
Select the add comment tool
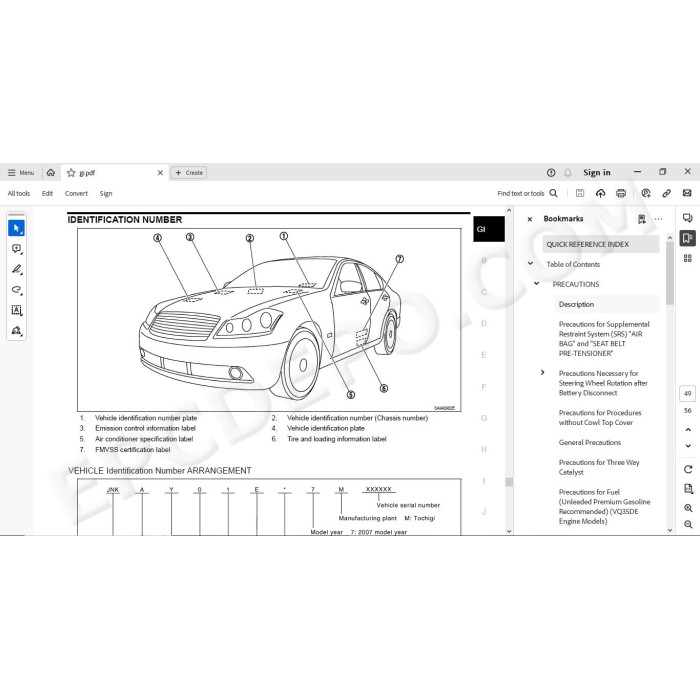tap(17, 249)
